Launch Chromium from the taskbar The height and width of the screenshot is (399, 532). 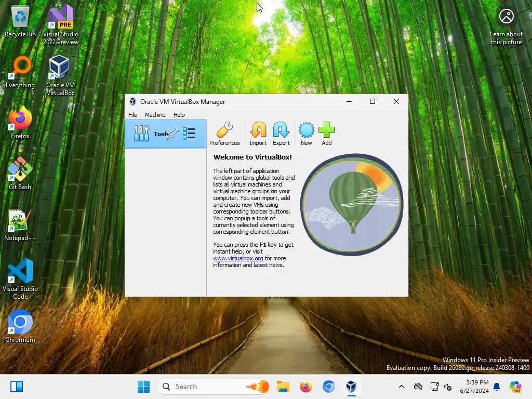coord(328,387)
